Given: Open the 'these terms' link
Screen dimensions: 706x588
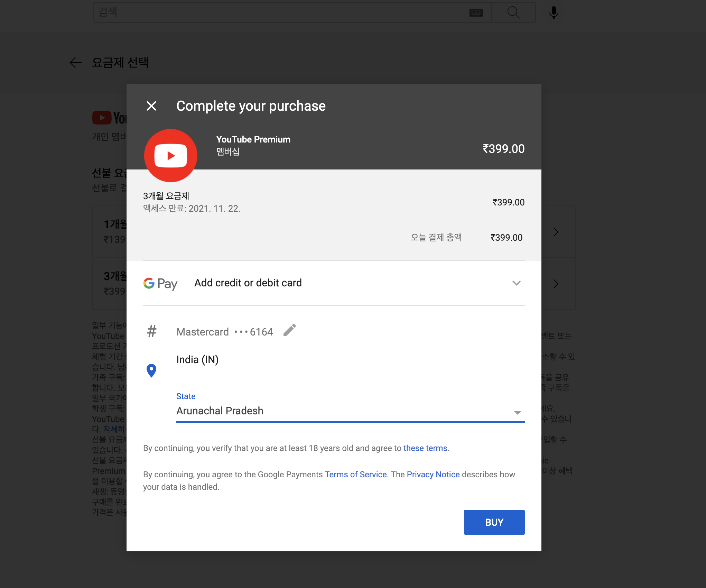Looking at the screenshot, I should click(x=425, y=448).
